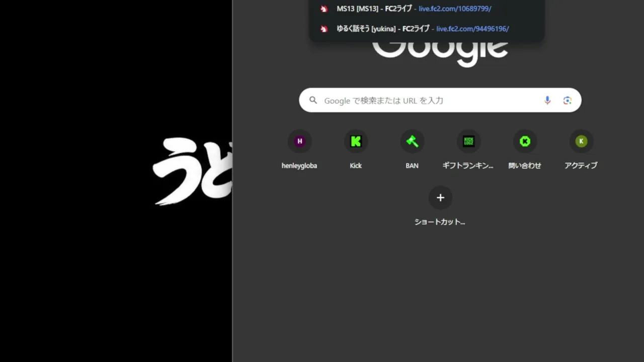
Task: Select ゆるく話そう yukina FC2ライブ suggestion
Action: 427,29
